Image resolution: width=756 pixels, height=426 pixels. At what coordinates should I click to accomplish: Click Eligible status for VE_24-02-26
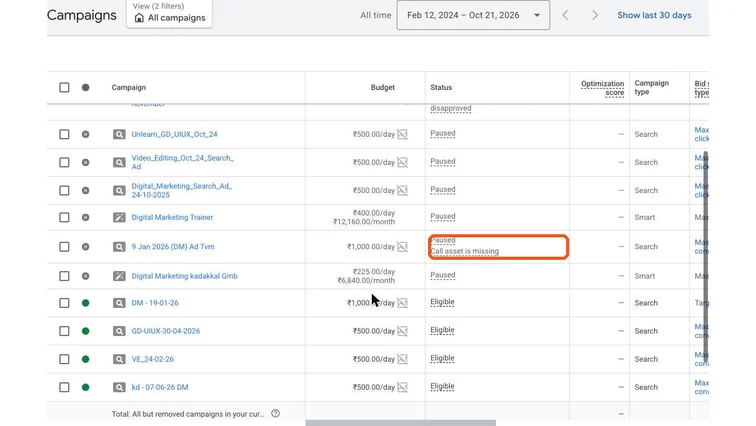442,358
